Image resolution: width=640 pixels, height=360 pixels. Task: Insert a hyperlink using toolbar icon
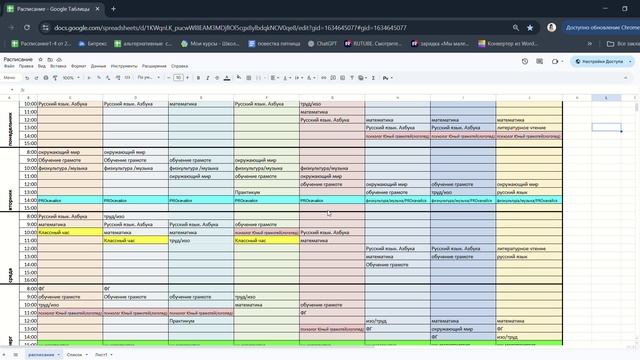coord(324,78)
